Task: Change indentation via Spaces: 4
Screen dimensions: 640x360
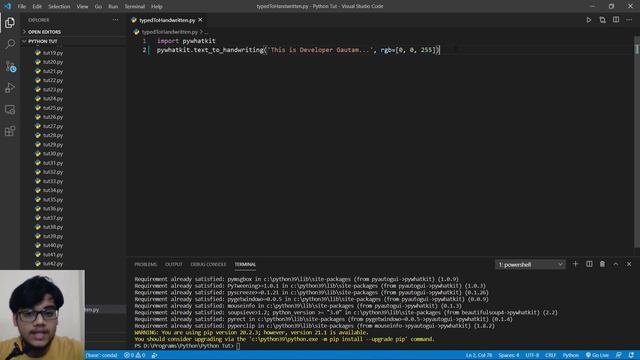Action: pos(509,355)
